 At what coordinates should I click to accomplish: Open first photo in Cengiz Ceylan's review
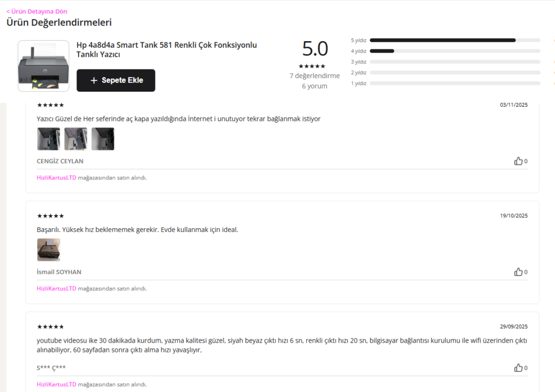48,139
